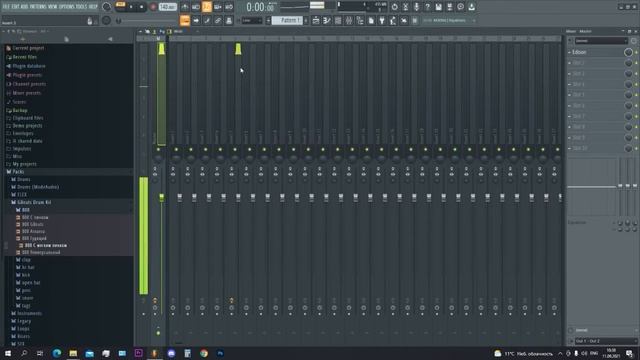Open the mixer options menu arrow
This screenshot has height=360, width=640.
(x=140, y=31)
